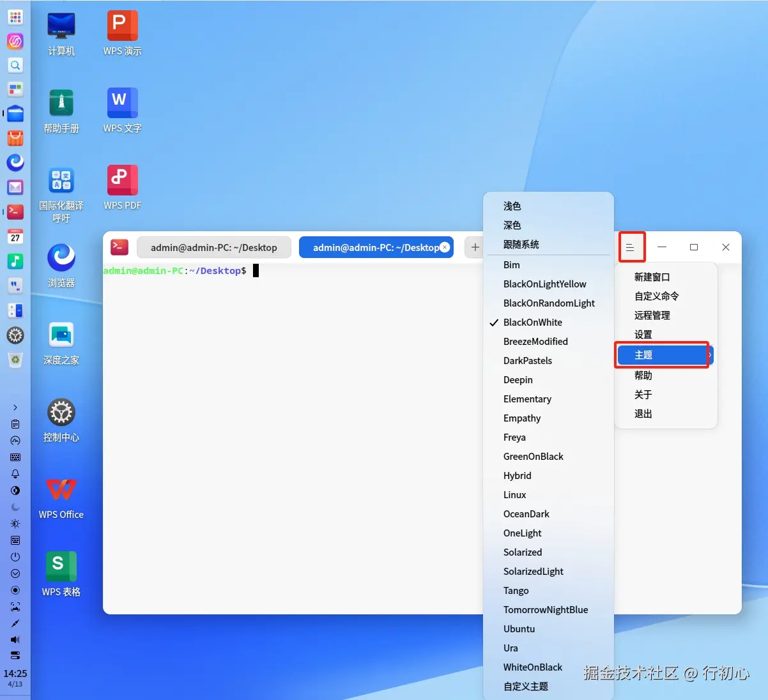Open the WPS PDF desktop icon
The height and width of the screenshot is (700, 768).
[x=122, y=188]
